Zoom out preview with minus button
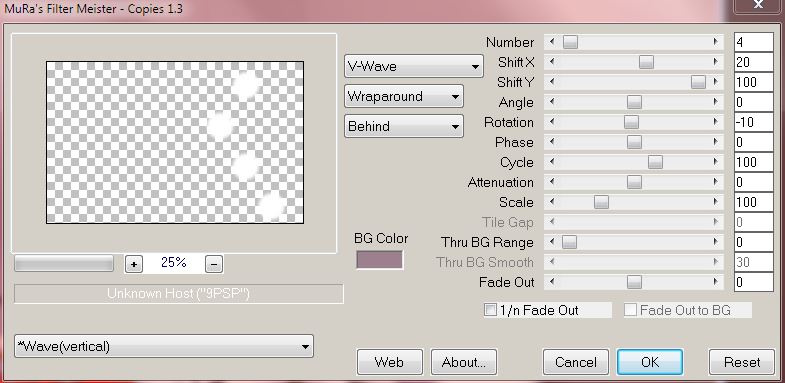Viewport: 785px width, 383px height. coord(214,263)
